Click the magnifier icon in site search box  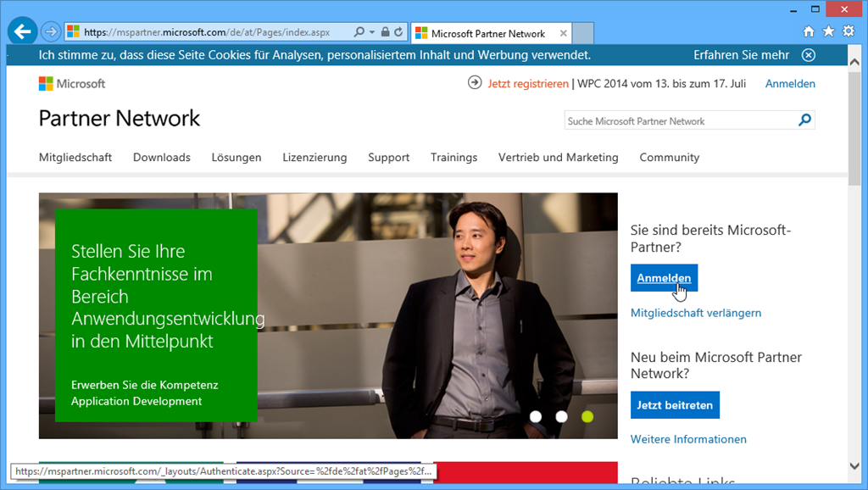tap(804, 120)
